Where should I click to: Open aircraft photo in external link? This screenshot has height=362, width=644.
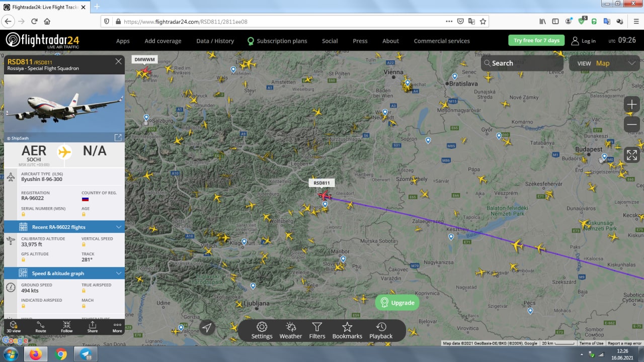pyautogui.click(x=118, y=138)
